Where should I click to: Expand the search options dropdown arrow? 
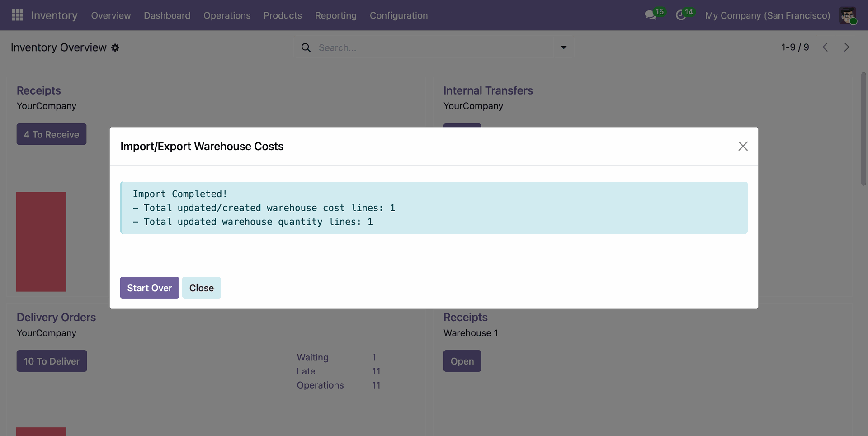click(x=564, y=47)
